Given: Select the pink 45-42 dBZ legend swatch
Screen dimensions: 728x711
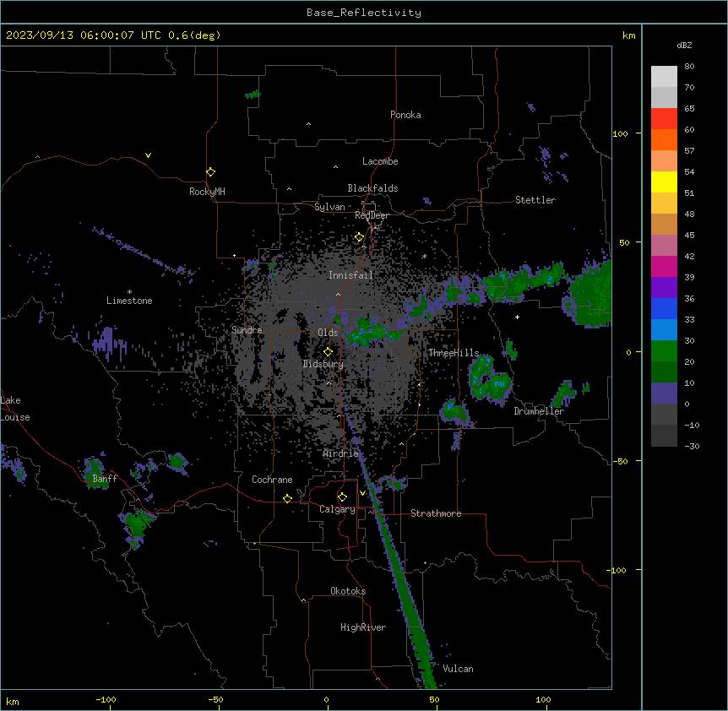Looking at the screenshot, I should [664, 245].
